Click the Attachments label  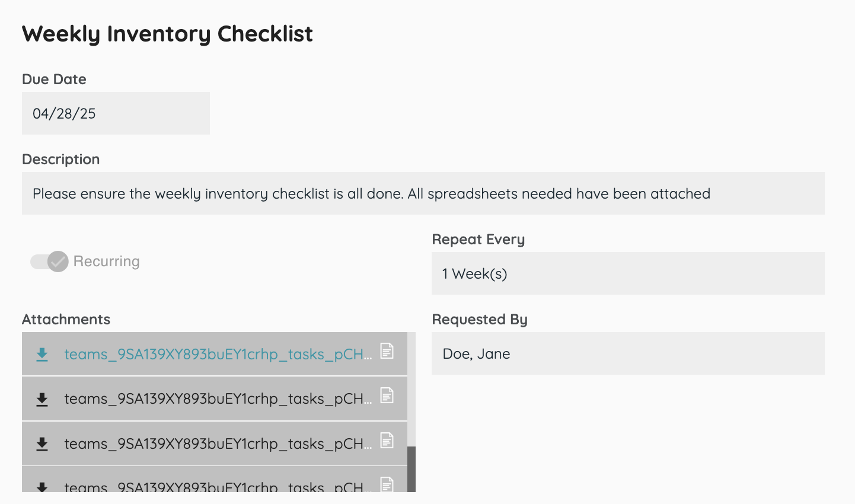point(66,319)
